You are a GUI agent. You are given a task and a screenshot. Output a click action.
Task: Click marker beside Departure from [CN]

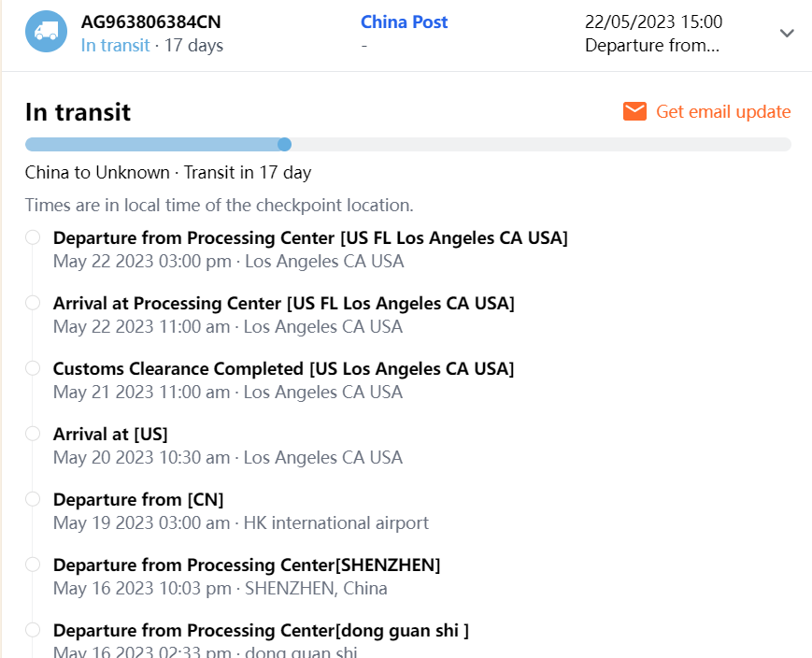(x=33, y=499)
